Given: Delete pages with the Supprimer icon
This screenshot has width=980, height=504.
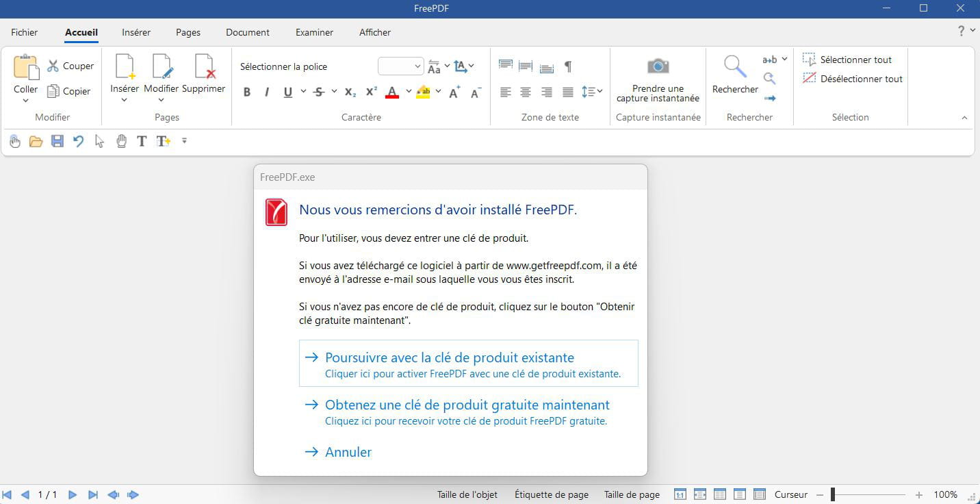Looking at the screenshot, I should coord(204,67).
